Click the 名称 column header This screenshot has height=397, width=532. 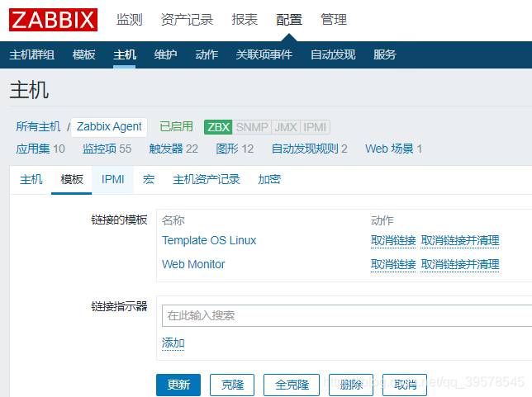pos(173,220)
